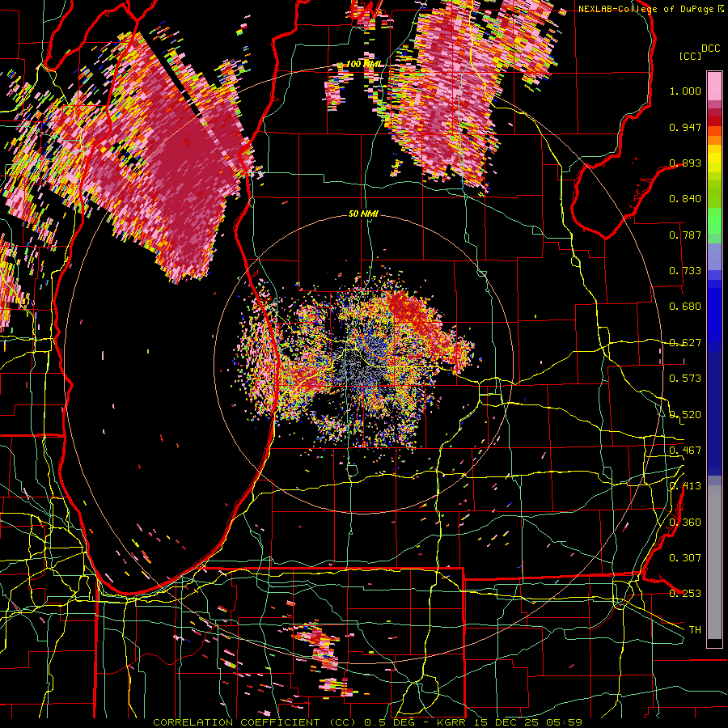Click the 0.947 color scale value
Screen dimensions: 728x728
(685, 127)
